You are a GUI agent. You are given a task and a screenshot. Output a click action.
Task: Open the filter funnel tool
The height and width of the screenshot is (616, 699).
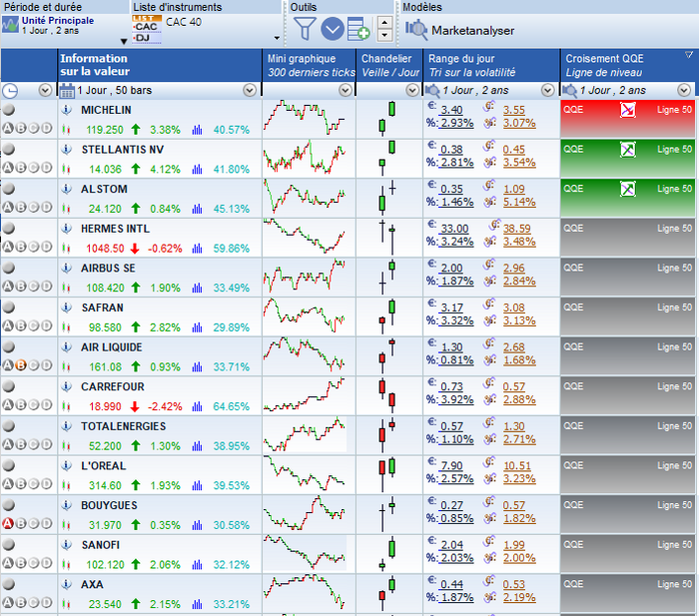point(305,29)
